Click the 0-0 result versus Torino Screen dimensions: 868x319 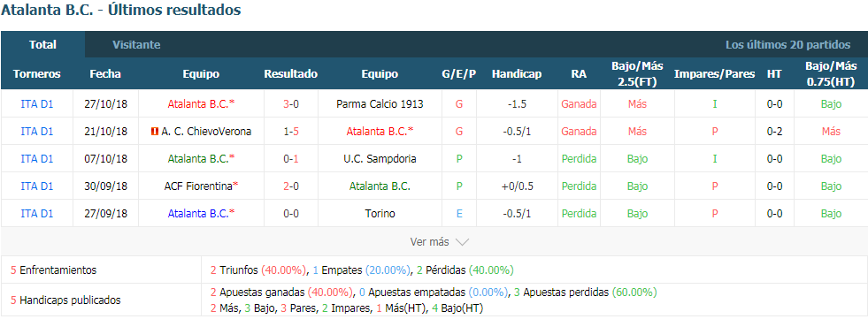point(290,214)
